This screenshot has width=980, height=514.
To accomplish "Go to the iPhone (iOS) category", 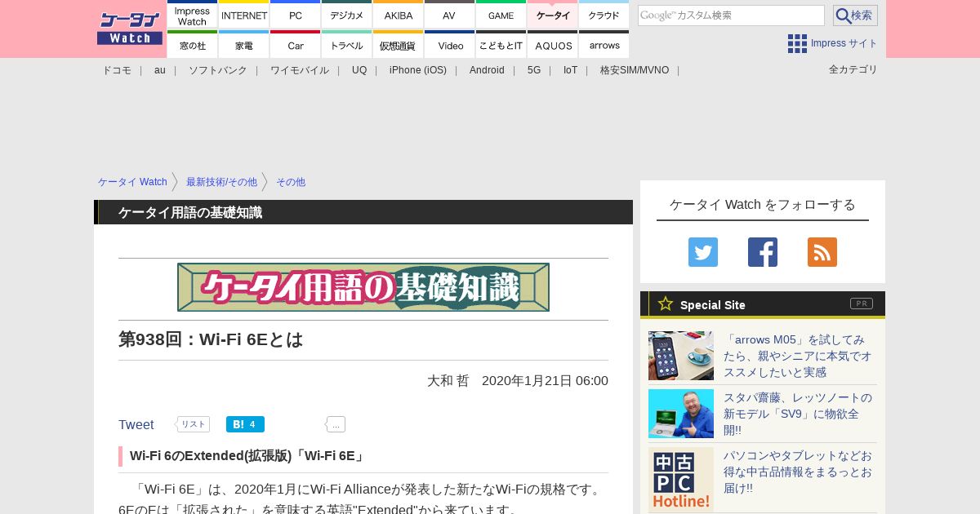I will click(x=418, y=70).
